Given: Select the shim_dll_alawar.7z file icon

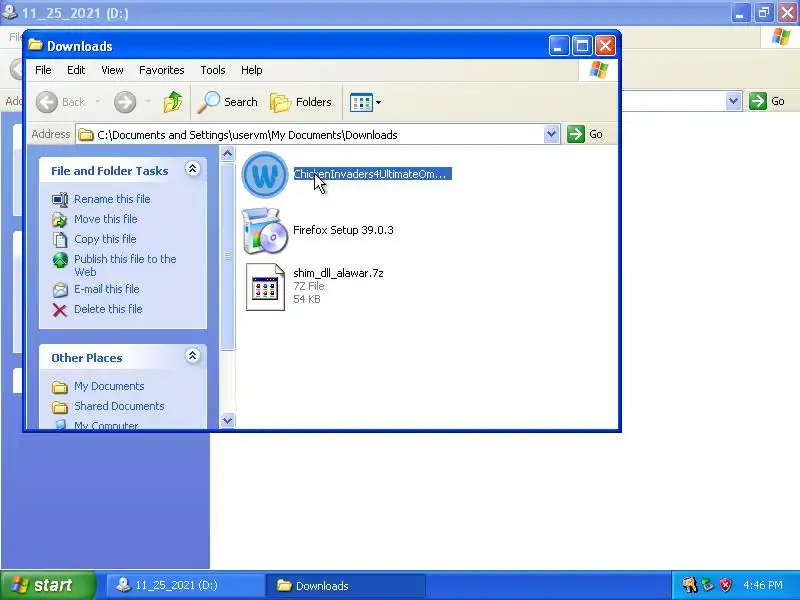Looking at the screenshot, I should 265,287.
